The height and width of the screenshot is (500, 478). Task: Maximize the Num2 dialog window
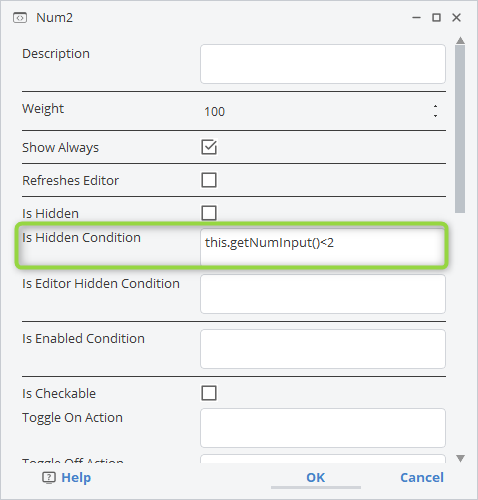(x=436, y=17)
